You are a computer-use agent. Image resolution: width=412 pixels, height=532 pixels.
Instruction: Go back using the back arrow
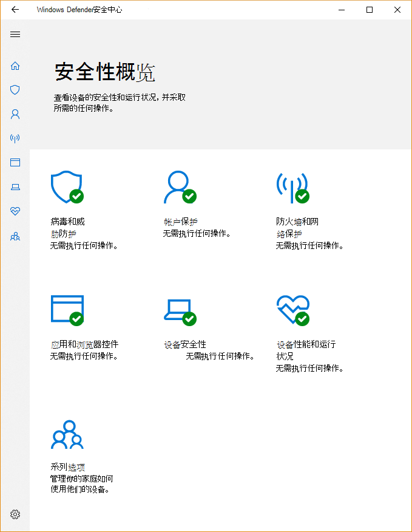click(x=15, y=10)
